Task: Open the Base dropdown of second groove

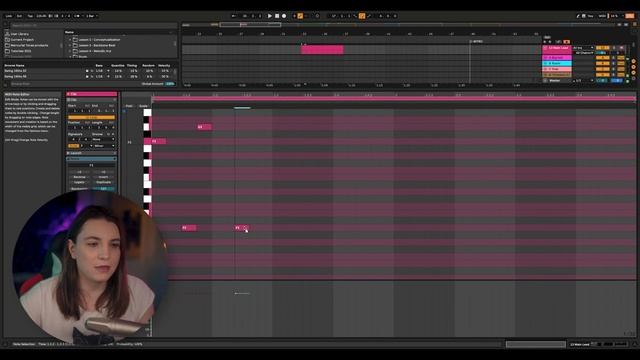Action: (x=102, y=76)
